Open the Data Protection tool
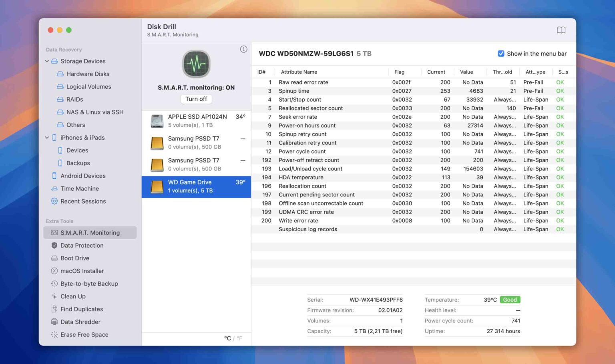615x364 pixels. coord(82,245)
